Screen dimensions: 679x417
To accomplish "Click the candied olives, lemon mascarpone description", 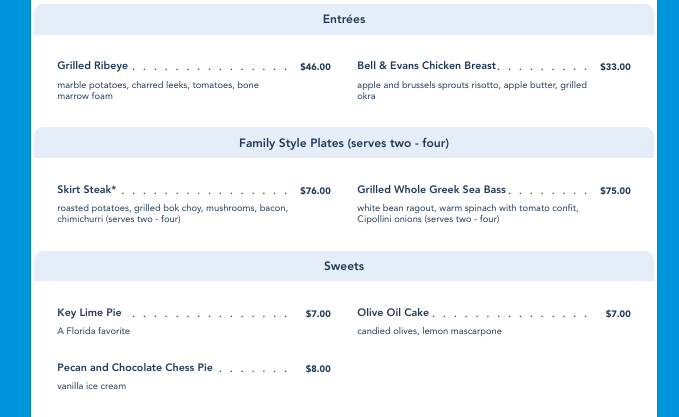I will click(429, 331).
